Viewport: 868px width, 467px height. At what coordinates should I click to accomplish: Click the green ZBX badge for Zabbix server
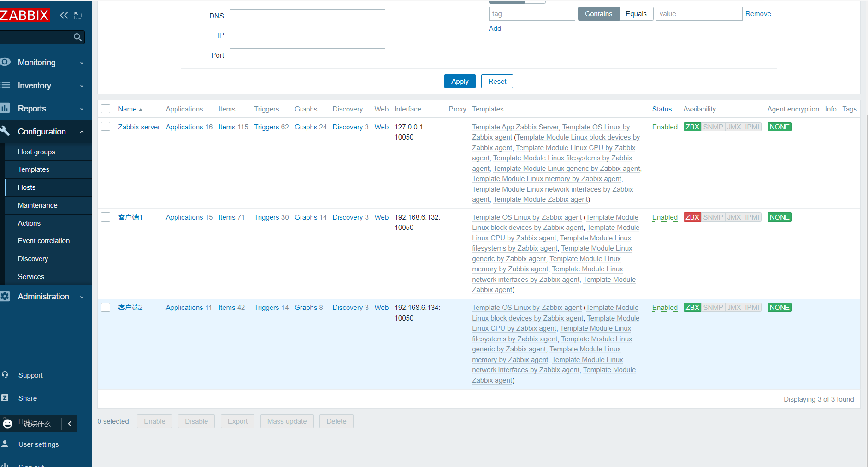[692, 127]
